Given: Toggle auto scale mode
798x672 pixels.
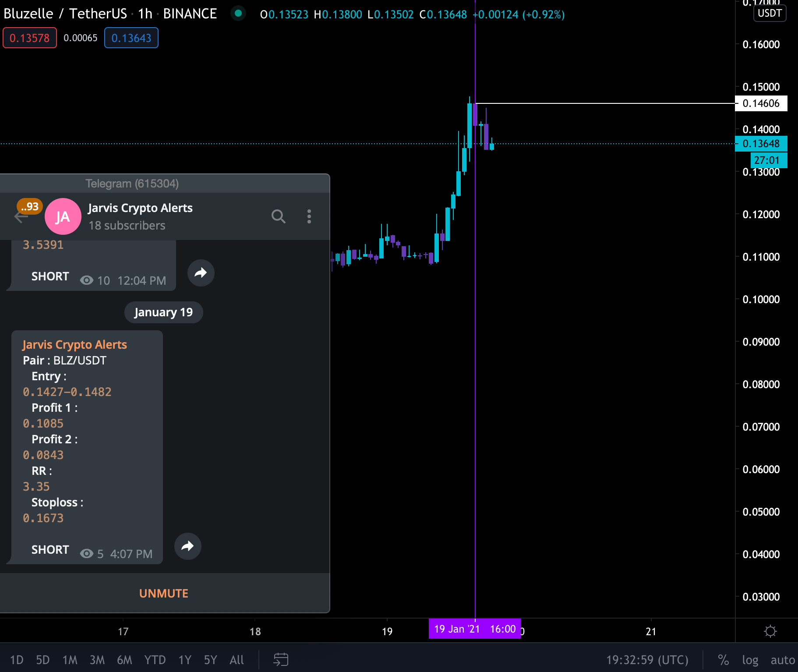Looking at the screenshot, I should [x=783, y=660].
